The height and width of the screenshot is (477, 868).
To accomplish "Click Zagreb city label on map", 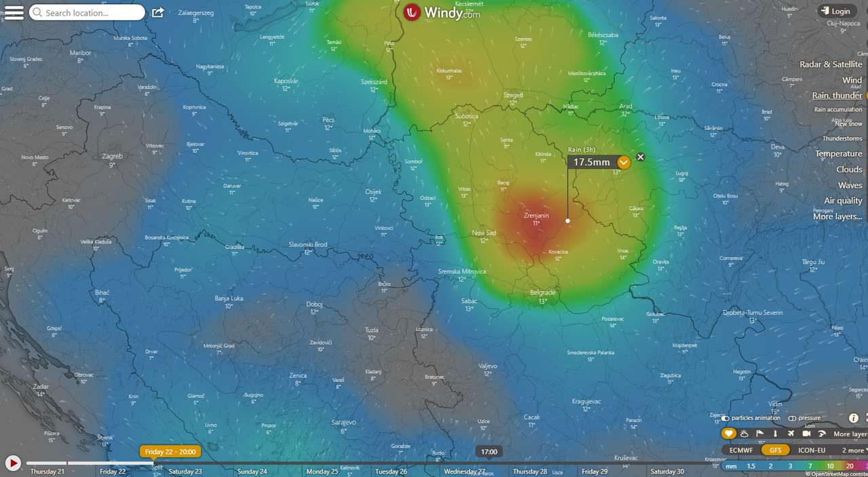I will coord(112,156).
